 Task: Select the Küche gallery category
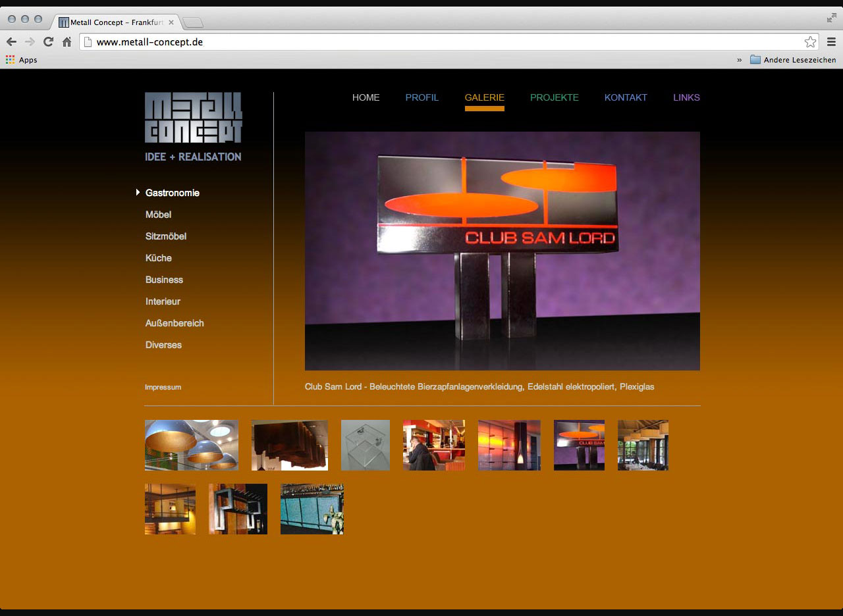pos(159,258)
